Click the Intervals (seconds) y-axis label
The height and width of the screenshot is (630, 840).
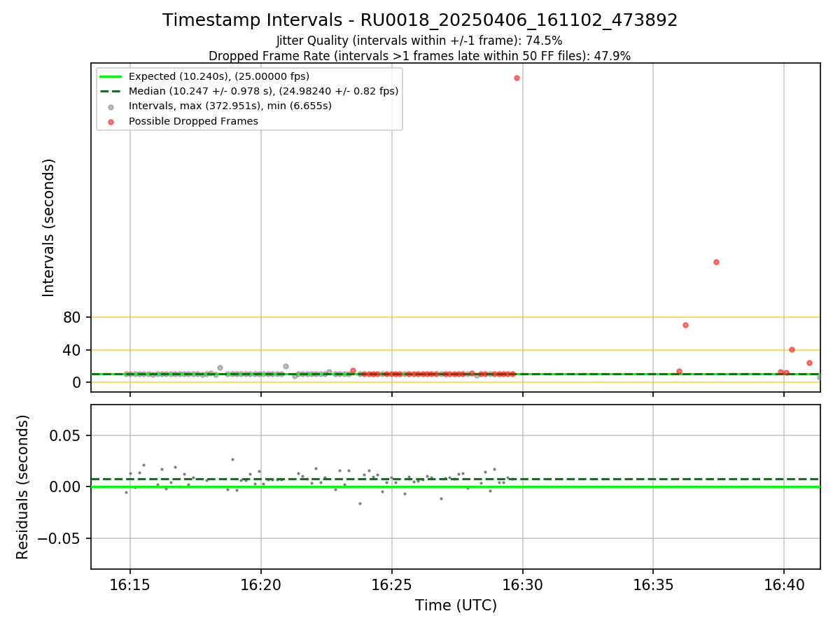tap(49, 227)
